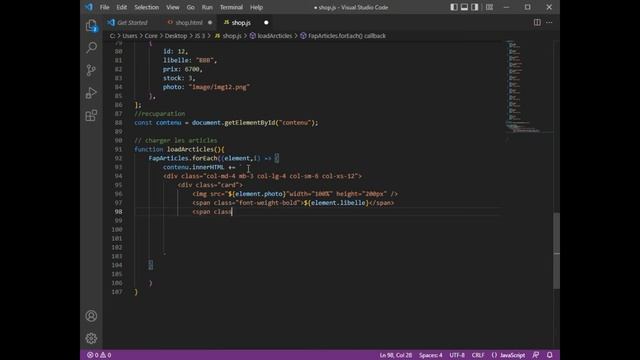The image size is (640, 360).
Task: Switch to the shop.html tab
Action: click(189, 22)
